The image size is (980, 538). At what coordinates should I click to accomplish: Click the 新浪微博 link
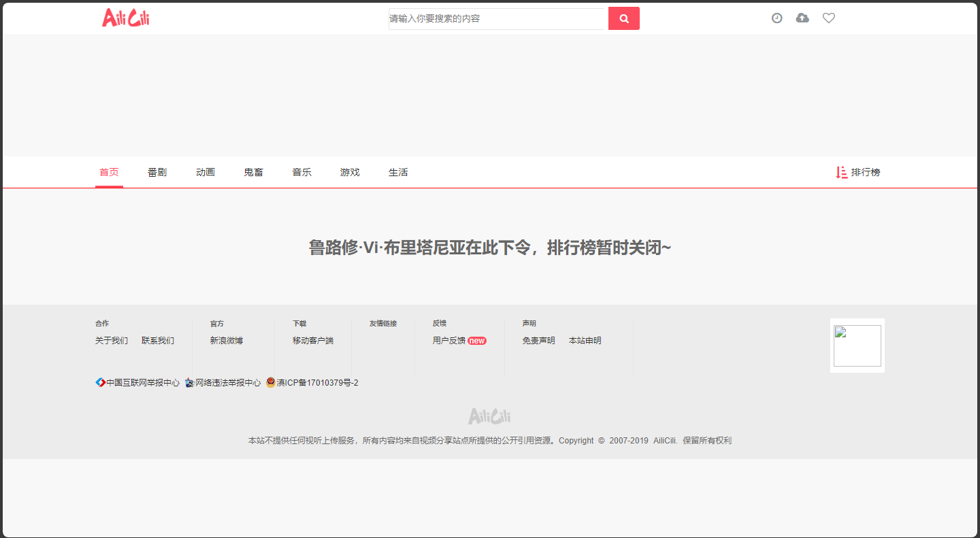tap(227, 341)
